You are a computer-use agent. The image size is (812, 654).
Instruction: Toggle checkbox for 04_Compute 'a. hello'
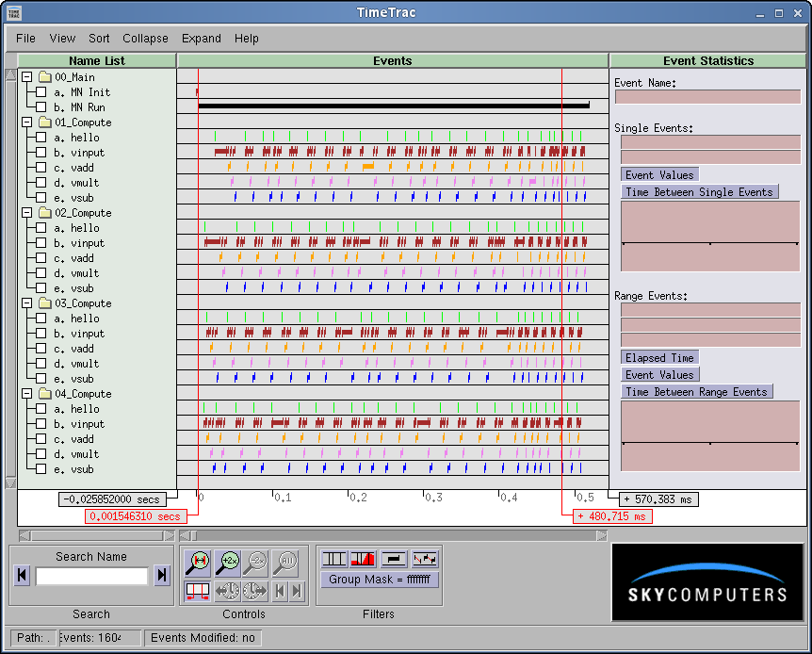(x=41, y=409)
